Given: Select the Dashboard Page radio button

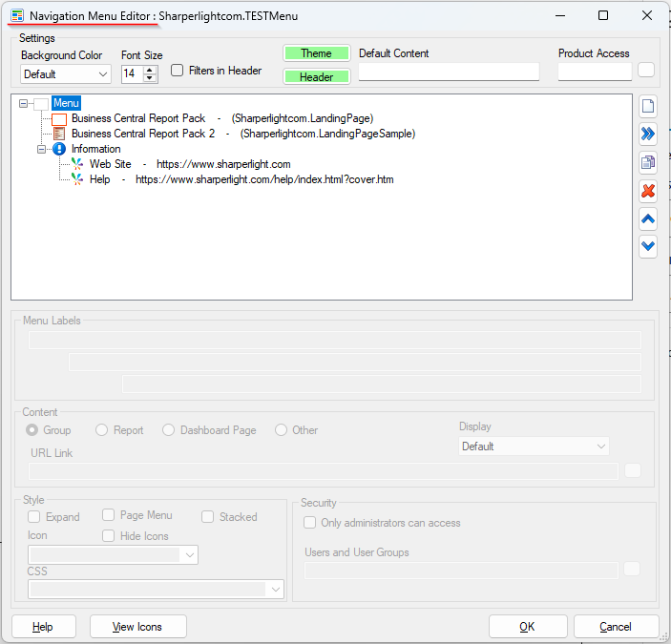Looking at the screenshot, I should pos(168,429).
